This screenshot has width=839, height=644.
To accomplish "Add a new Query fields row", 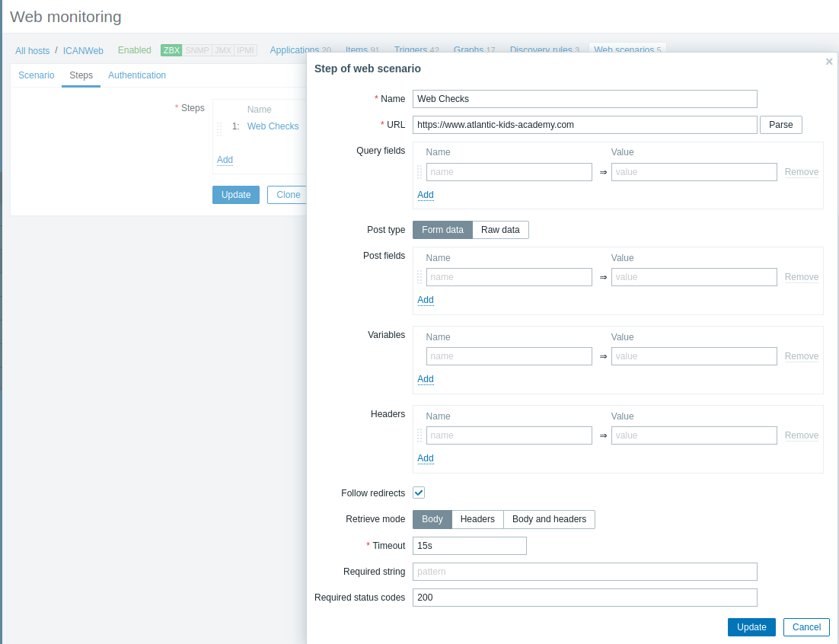I will click(x=426, y=195).
